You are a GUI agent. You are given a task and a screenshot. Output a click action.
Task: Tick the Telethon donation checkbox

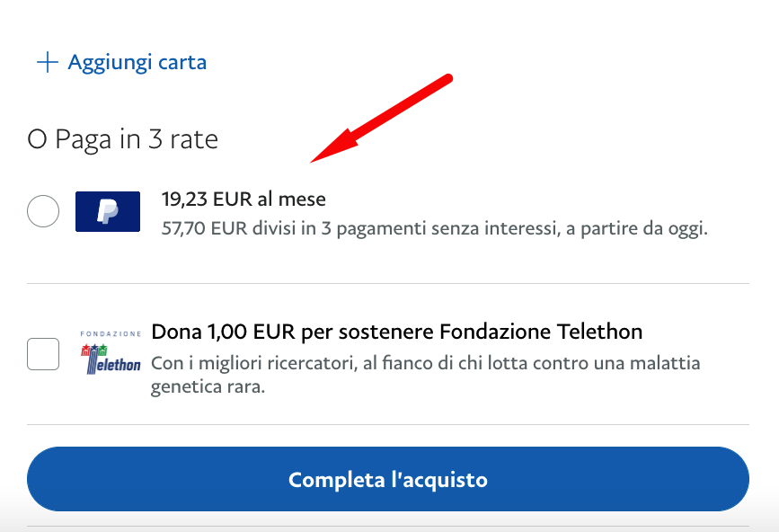coord(43,354)
